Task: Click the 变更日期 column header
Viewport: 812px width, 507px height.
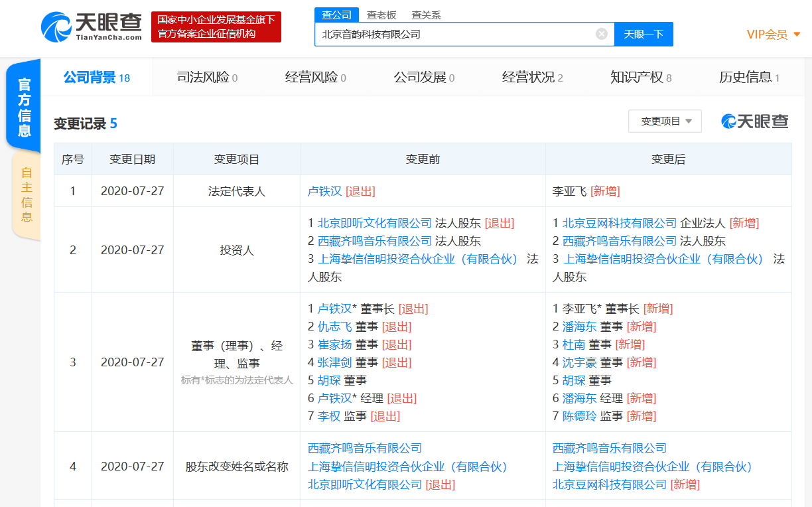Action: [x=133, y=159]
